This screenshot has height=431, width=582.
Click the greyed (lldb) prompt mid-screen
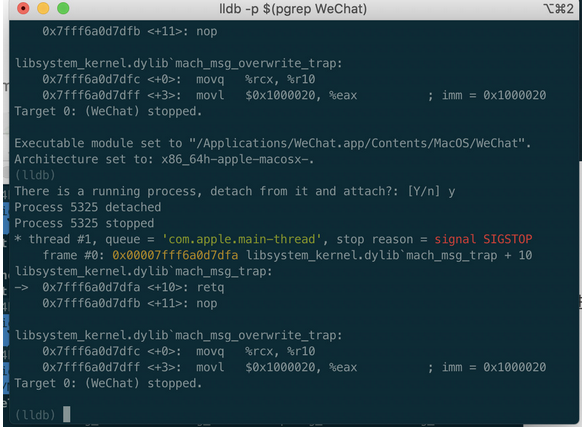pos(35,175)
